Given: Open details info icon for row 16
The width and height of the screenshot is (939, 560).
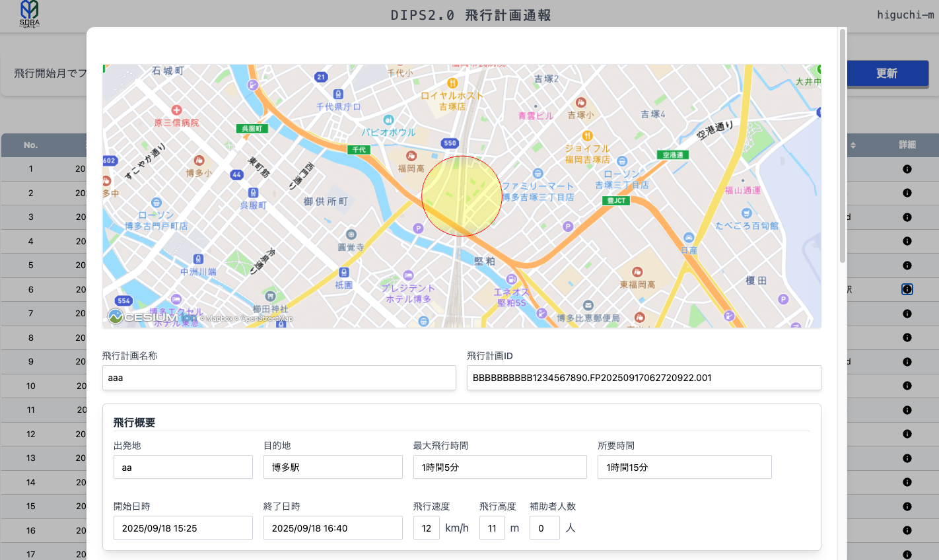Looking at the screenshot, I should 907,530.
